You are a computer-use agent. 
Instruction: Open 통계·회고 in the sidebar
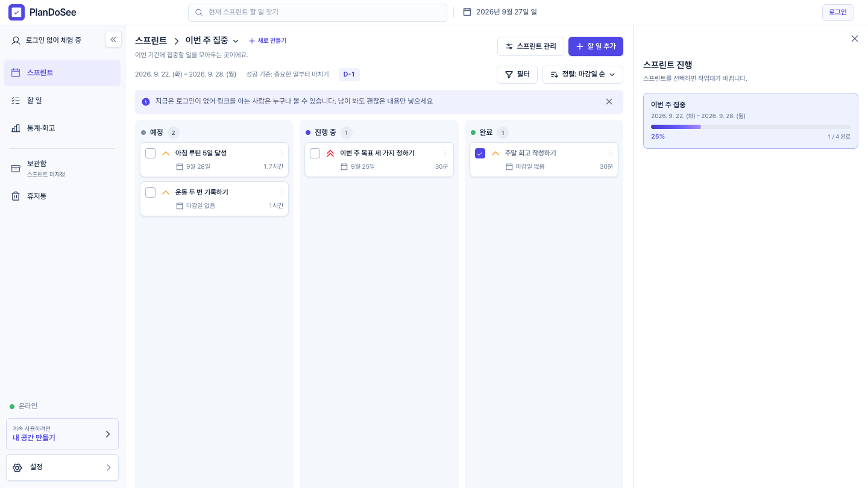62,128
